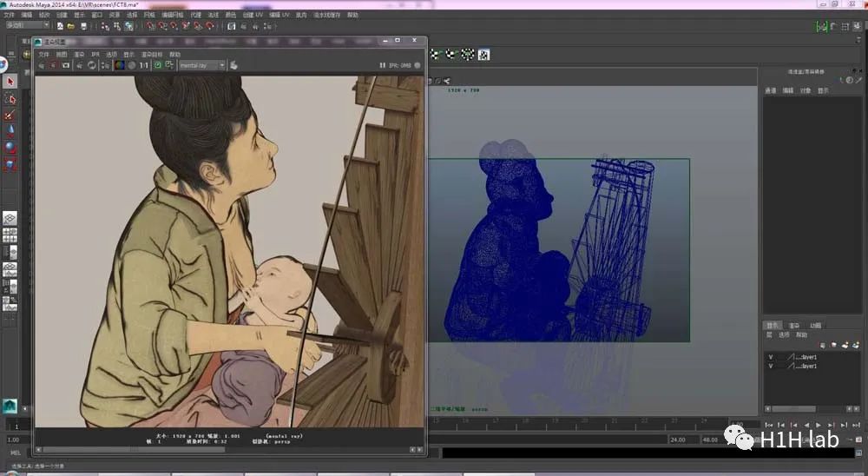
Task: Toggle visibility V of first layer1
Action: [770, 356]
